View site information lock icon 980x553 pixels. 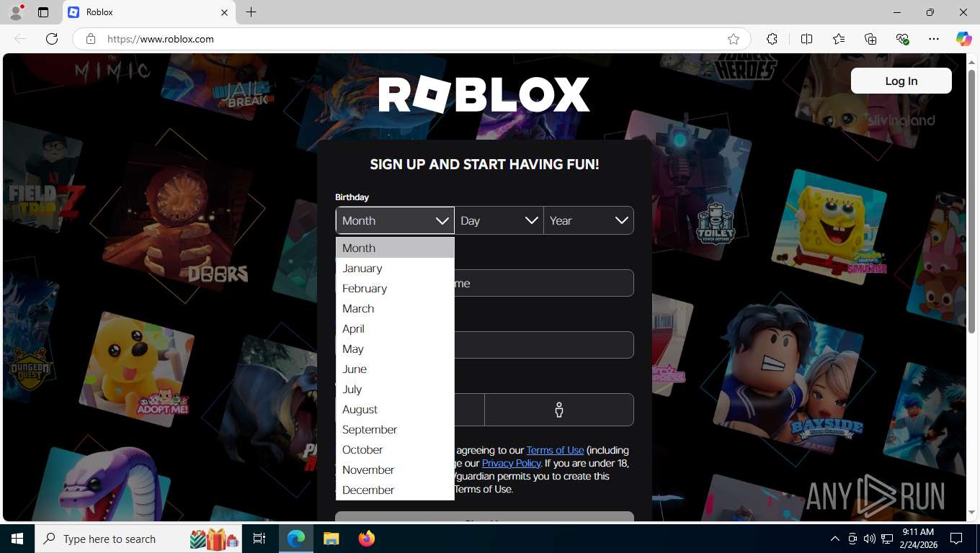click(91, 39)
